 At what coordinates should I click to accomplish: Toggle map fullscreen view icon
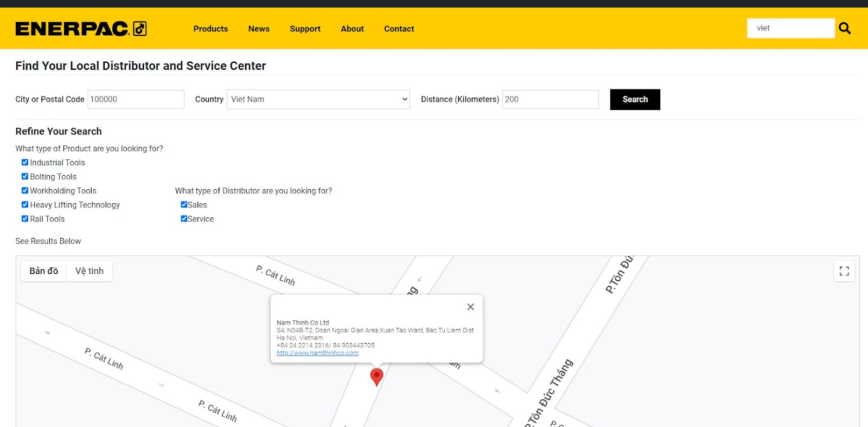point(844,271)
